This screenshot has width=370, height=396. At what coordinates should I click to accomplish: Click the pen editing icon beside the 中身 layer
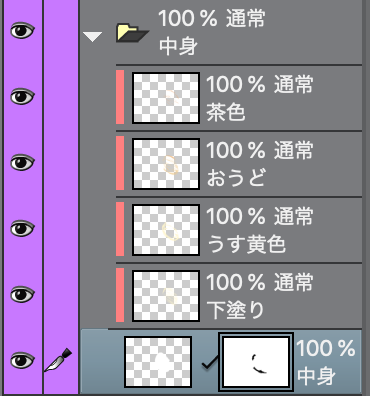(x=58, y=360)
